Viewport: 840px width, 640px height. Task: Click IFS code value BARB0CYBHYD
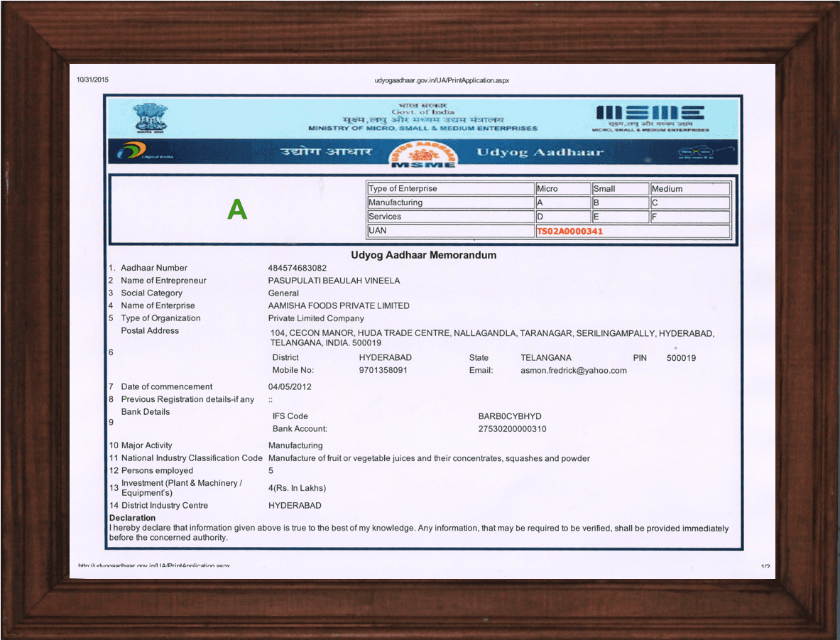tap(509, 416)
